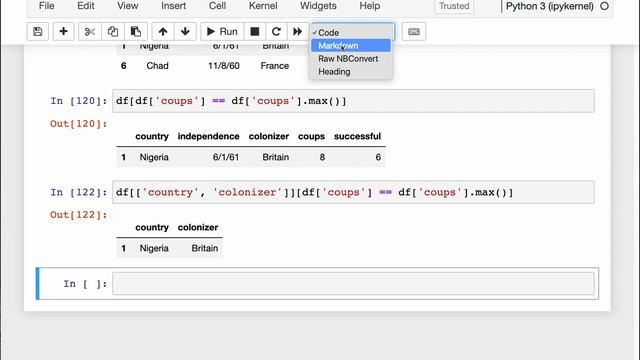Click the successful value '6' cell
Screen dimensions: 640x360
pos(378,157)
